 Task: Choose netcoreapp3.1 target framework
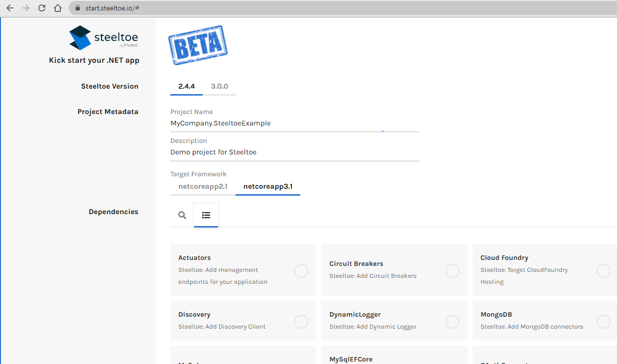(268, 187)
